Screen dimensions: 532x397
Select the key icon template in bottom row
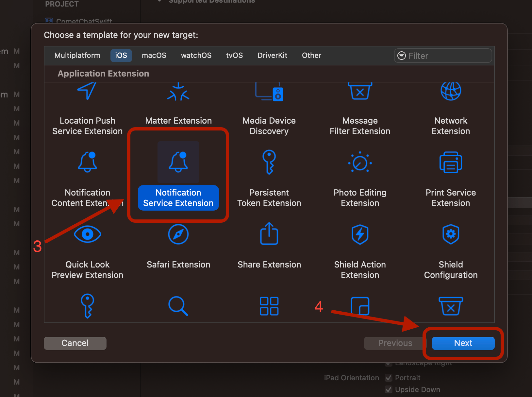pos(88,306)
